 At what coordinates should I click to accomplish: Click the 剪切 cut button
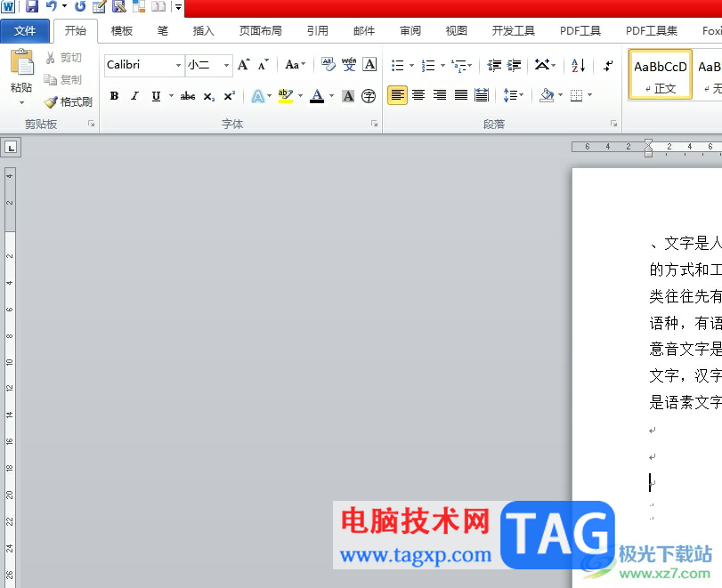[64, 58]
